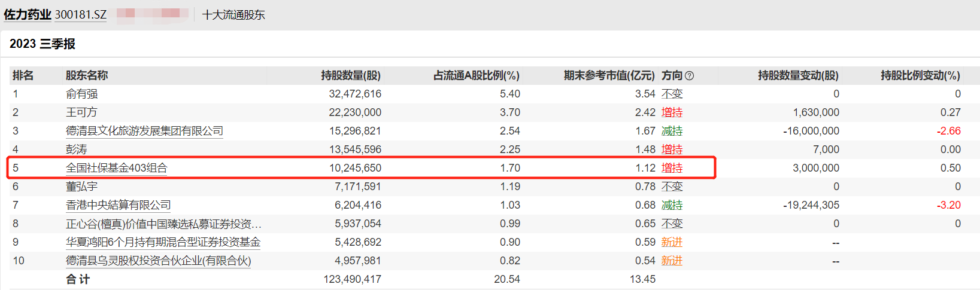Sort by 持股数量(股) column header

351,75
